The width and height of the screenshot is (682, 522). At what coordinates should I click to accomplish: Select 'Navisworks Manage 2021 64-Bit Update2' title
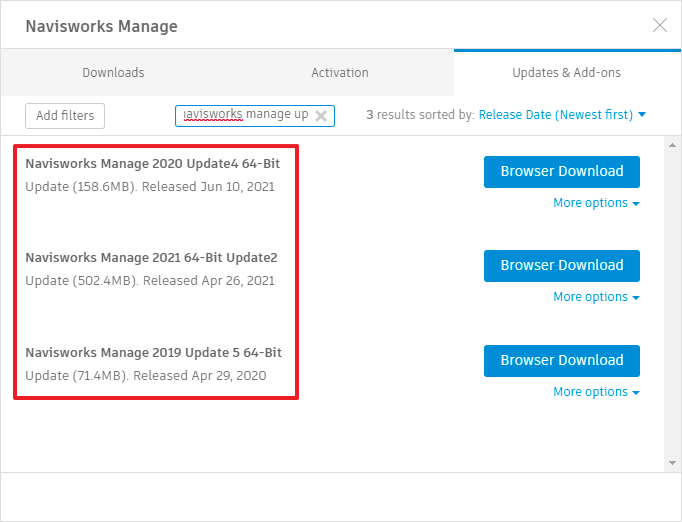click(x=151, y=258)
